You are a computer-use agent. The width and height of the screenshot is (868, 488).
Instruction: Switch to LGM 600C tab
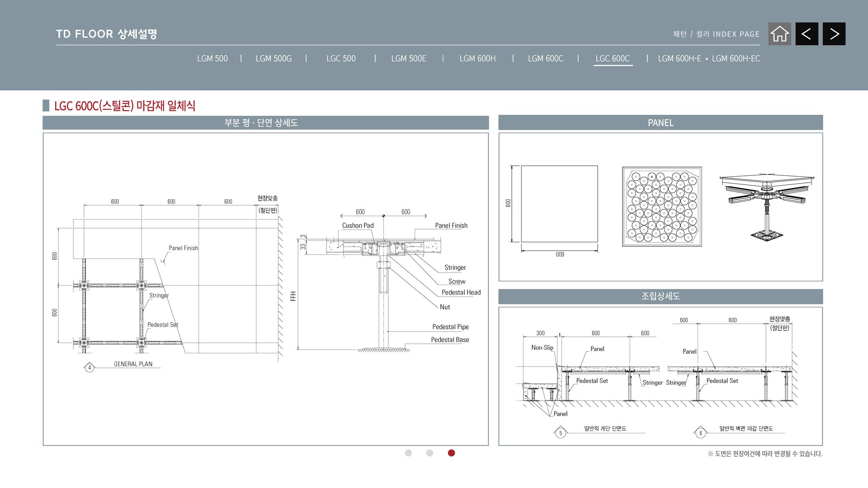(x=546, y=59)
